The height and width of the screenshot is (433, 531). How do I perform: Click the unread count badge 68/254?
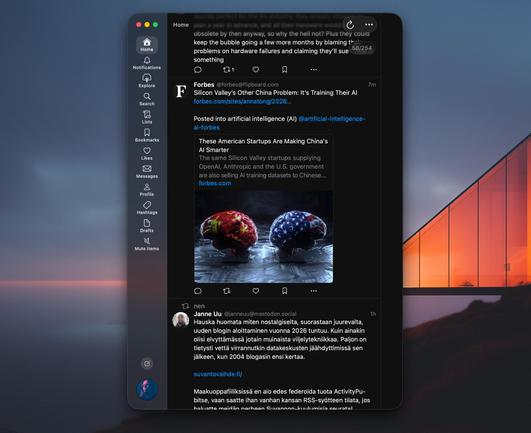(x=362, y=48)
